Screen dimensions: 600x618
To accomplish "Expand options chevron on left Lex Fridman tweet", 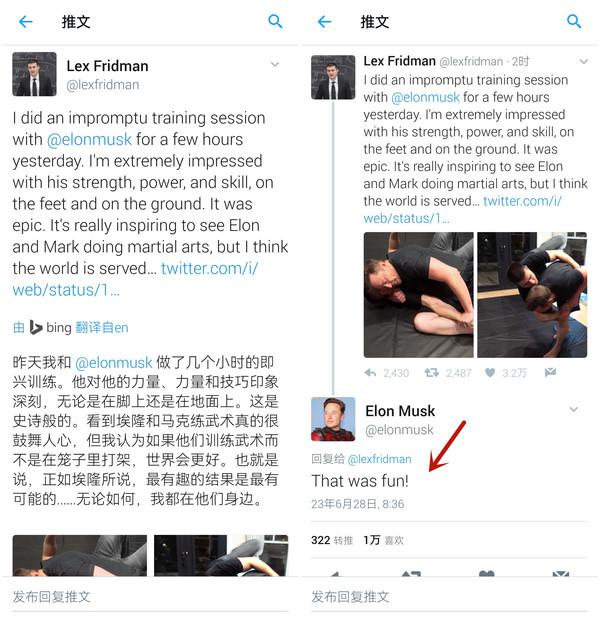I will coord(275,64).
